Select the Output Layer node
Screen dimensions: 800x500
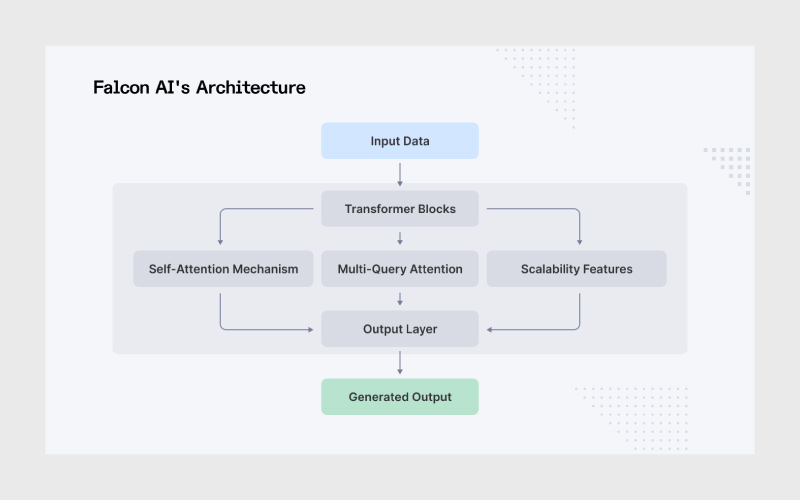[x=400, y=329]
